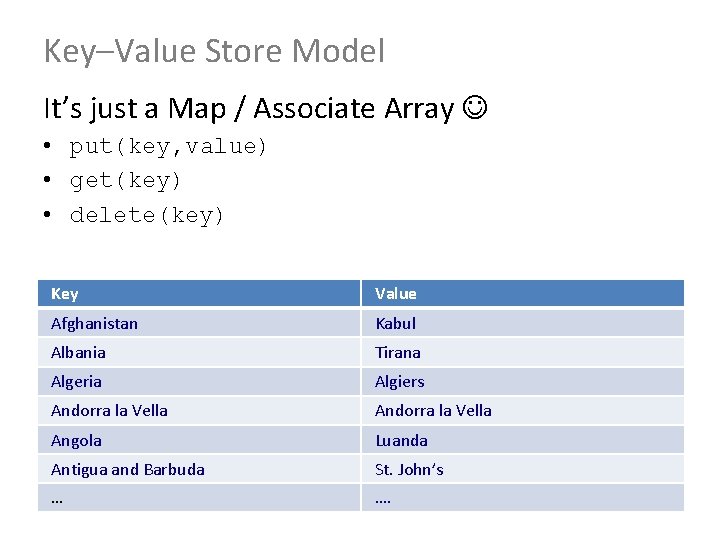Select the Algeria key cell

[x=76, y=381]
